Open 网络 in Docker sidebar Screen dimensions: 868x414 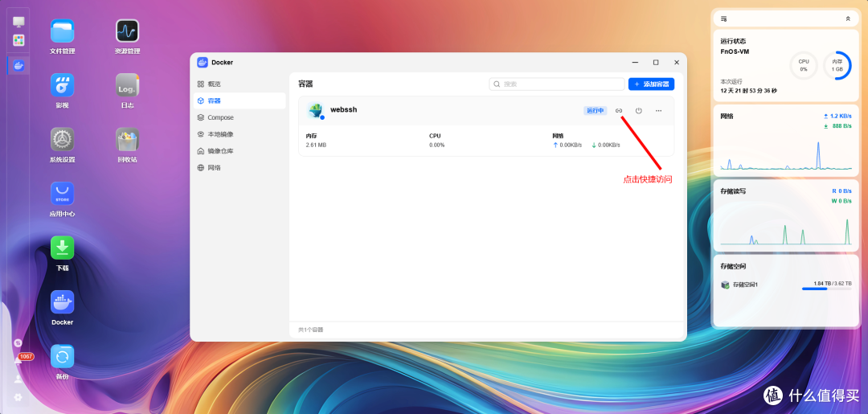(x=240, y=167)
